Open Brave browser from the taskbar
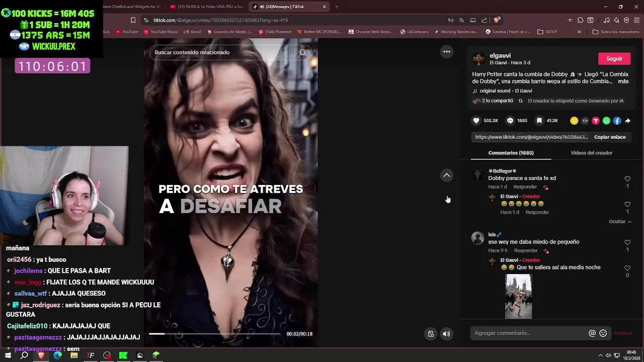644x362 pixels. [41, 355]
